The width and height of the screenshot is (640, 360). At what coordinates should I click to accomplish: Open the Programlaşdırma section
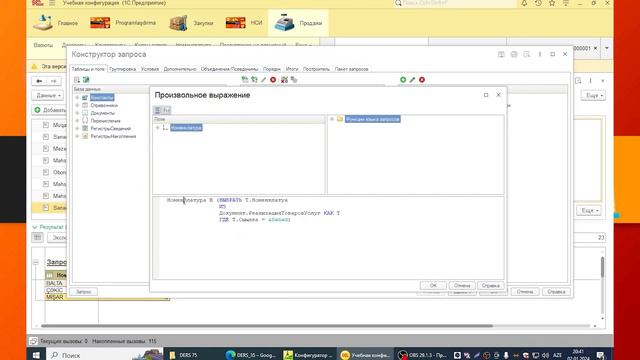pos(123,23)
